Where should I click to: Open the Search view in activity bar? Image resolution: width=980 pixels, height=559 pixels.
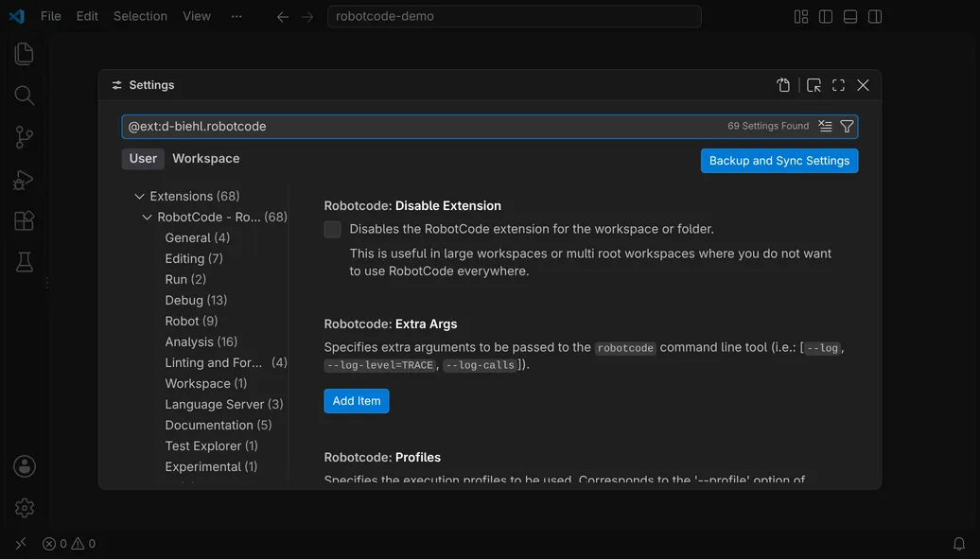pyautogui.click(x=24, y=96)
